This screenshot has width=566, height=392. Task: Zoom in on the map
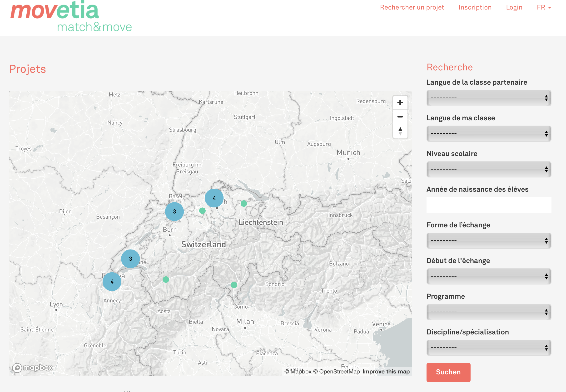tap(400, 103)
